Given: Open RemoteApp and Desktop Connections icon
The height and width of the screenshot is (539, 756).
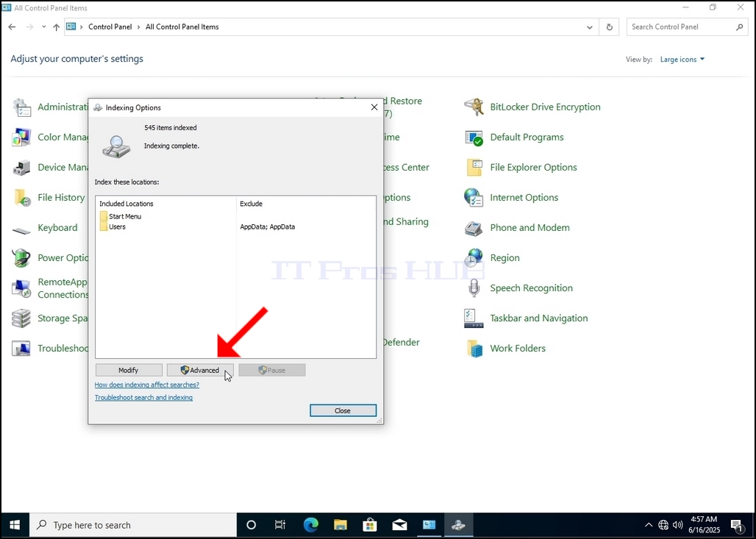Looking at the screenshot, I should click(x=21, y=288).
